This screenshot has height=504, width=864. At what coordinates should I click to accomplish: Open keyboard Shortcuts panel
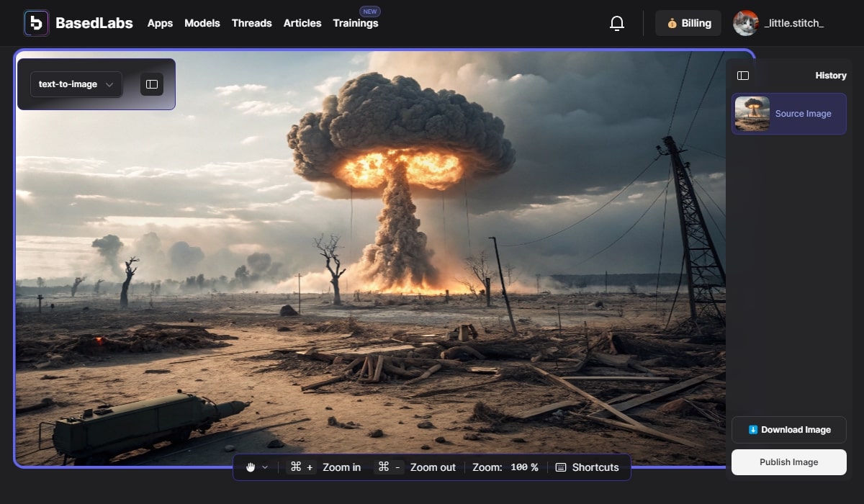coord(587,467)
